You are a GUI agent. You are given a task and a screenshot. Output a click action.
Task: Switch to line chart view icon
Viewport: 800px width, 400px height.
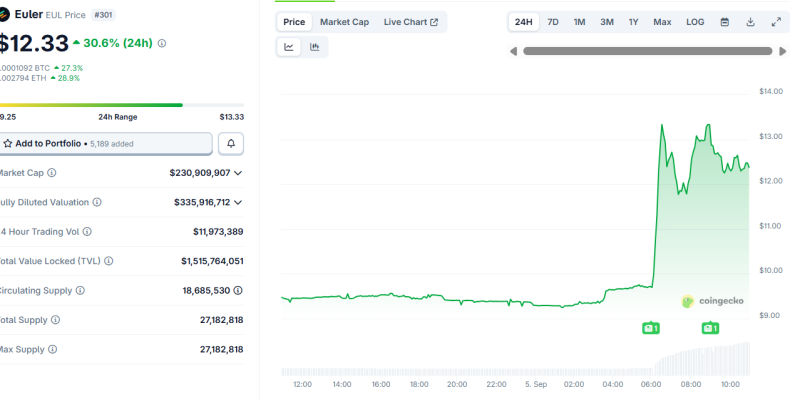click(289, 47)
